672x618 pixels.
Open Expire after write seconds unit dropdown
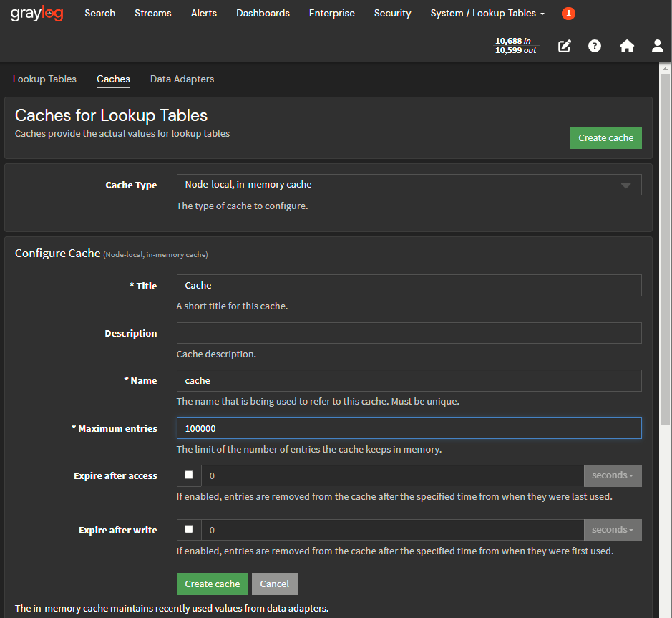pos(613,530)
